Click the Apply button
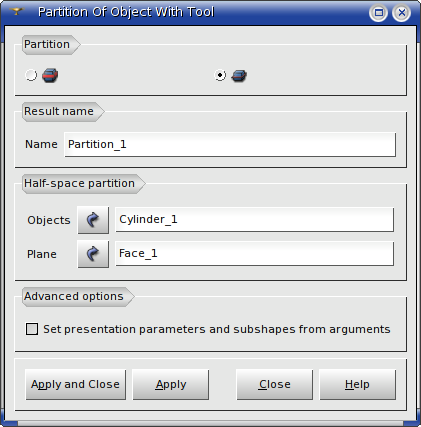Viewport: 421px width, 427px height. pyautogui.click(x=171, y=384)
